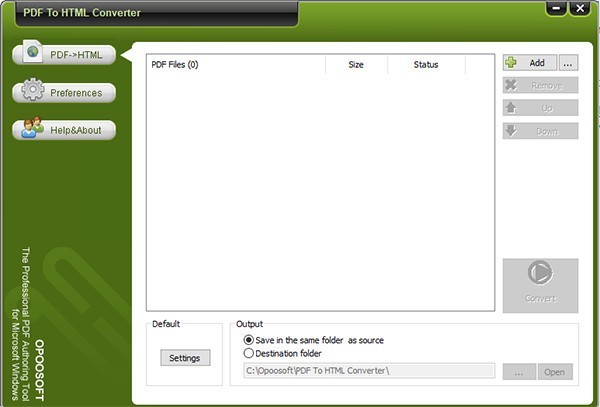Open default Settings

pyautogui.click(x=185, y=358)
